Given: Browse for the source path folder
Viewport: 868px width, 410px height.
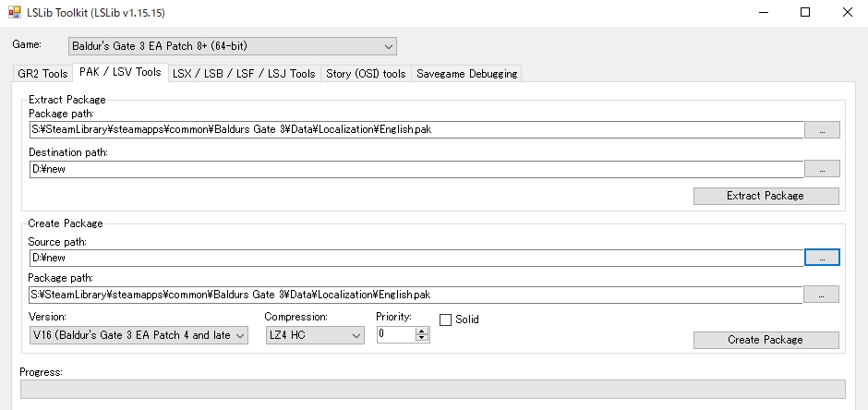Looking at the screenshot, I should 822,258.
